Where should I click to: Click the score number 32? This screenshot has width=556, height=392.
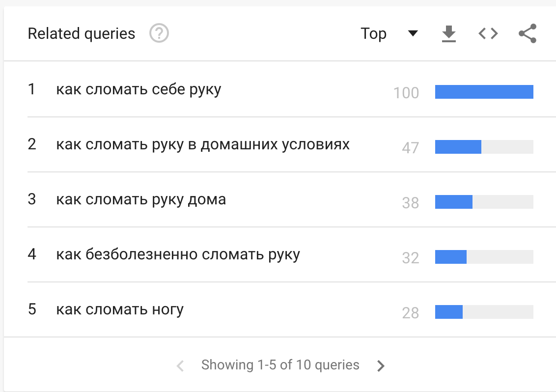410,257
